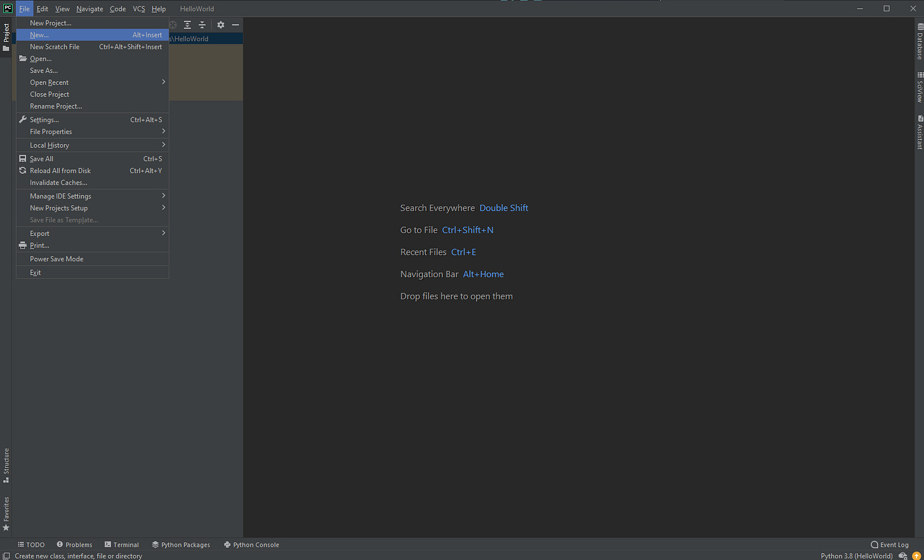Select Rename Project...

[x=93, y=106]
